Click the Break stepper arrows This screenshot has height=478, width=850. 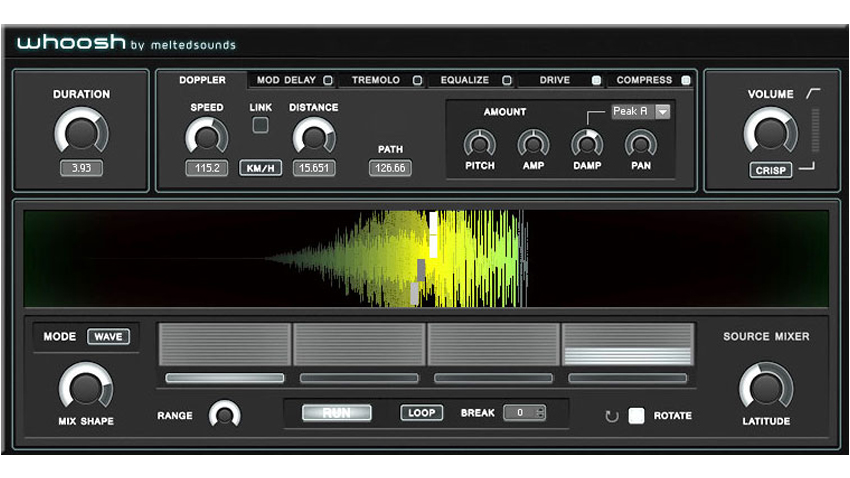[540, 413]
